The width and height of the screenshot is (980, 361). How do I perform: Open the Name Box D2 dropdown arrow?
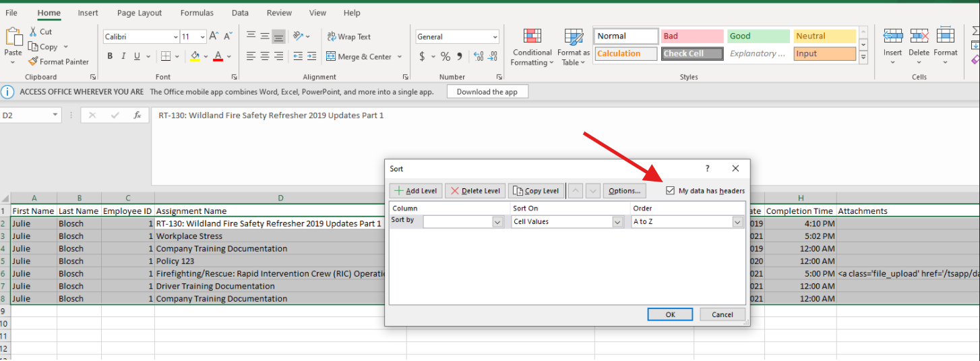click(55, 115)
